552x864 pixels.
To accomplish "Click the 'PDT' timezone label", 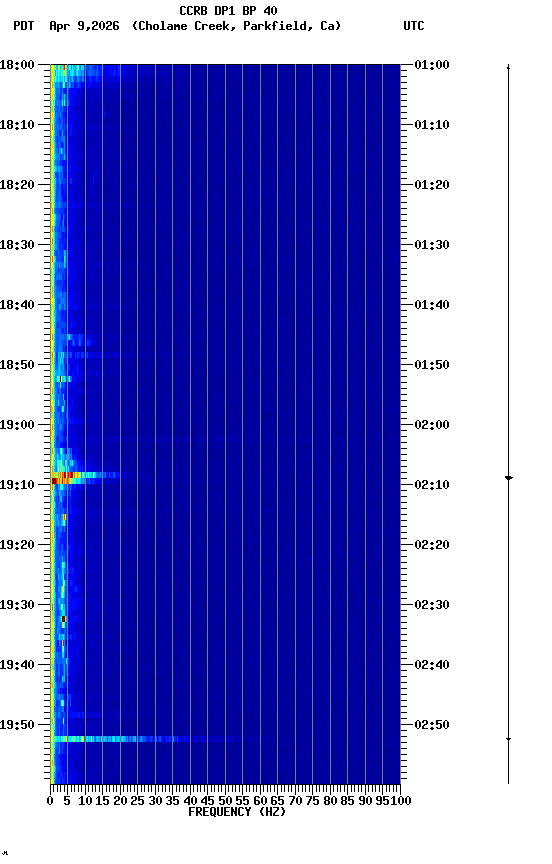I will (24, 26).
